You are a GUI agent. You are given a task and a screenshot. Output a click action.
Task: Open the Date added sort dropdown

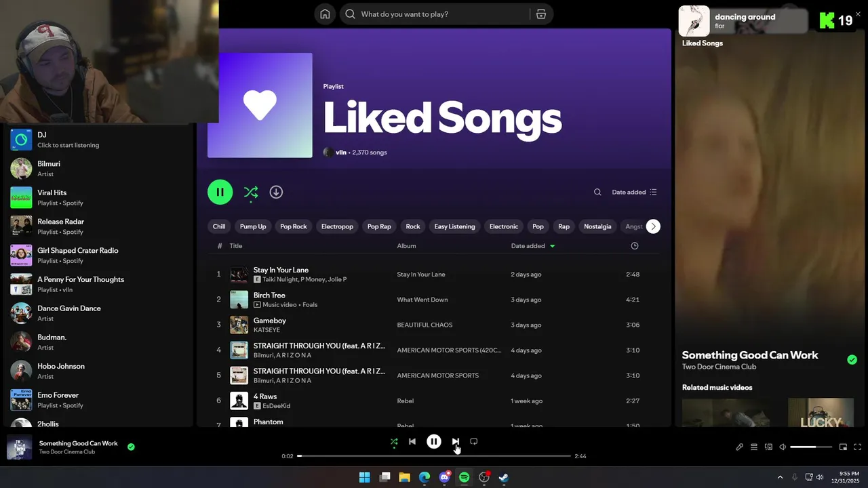(634, 192)
